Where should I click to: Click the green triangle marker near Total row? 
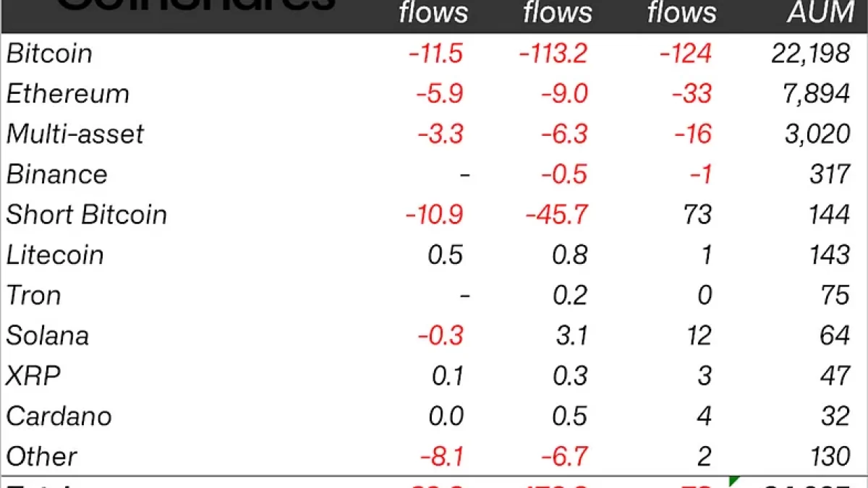tap(735, 481)
